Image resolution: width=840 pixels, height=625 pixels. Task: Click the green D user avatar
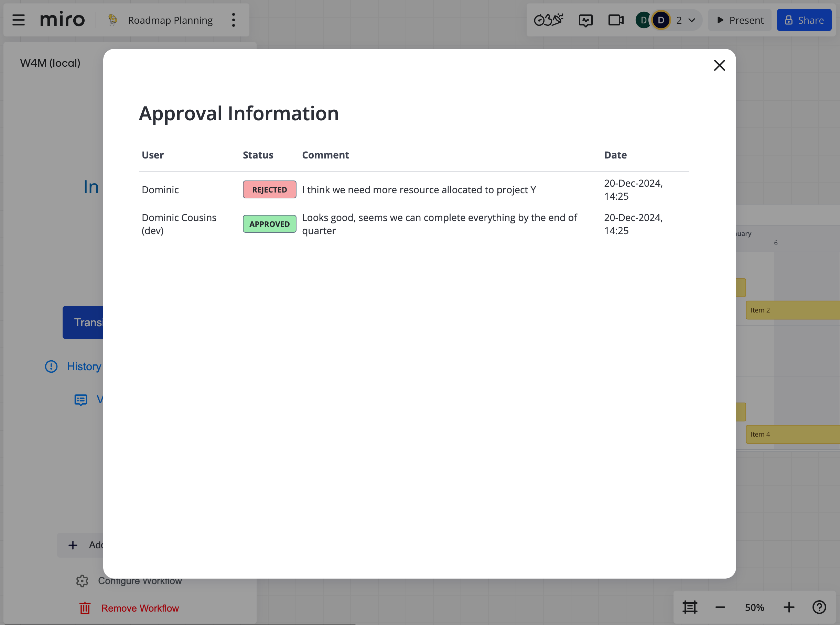[x=643, y=20]
